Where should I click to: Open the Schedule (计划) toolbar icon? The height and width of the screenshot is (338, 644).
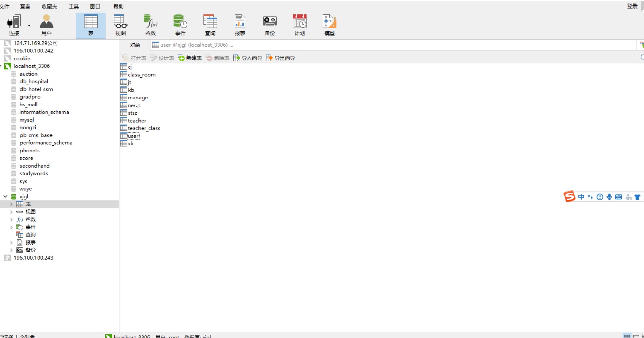299,25
